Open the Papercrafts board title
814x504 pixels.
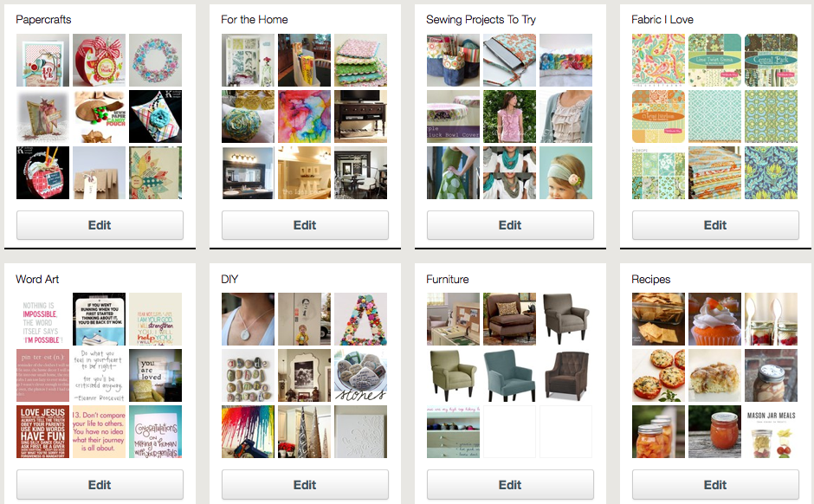tap(43, 20)
